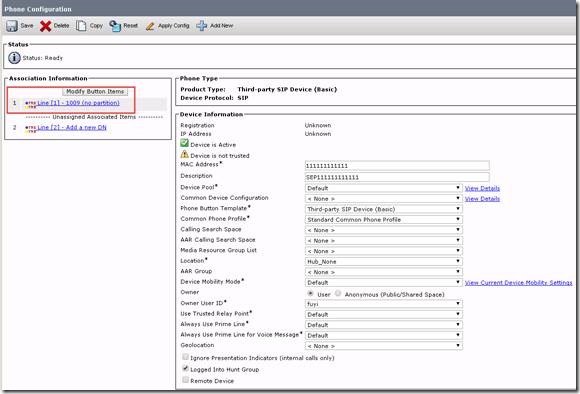Viewport: 580px width, 394px height.
Task: Click the Device is not trusted warning icon
Action: (185, 154)
